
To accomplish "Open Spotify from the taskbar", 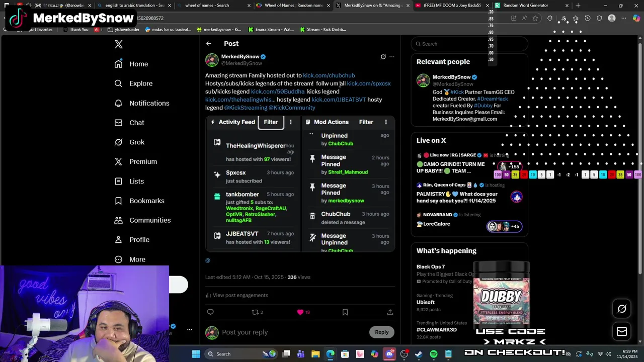I will (434, 354).
